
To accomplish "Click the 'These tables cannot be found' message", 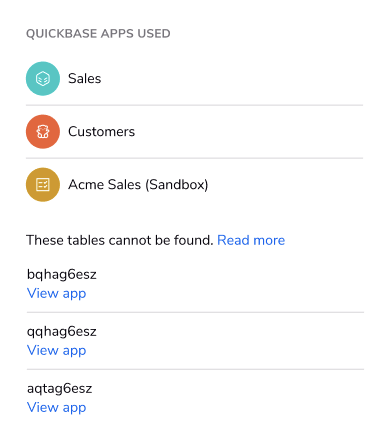I will (x=120, y=240).
